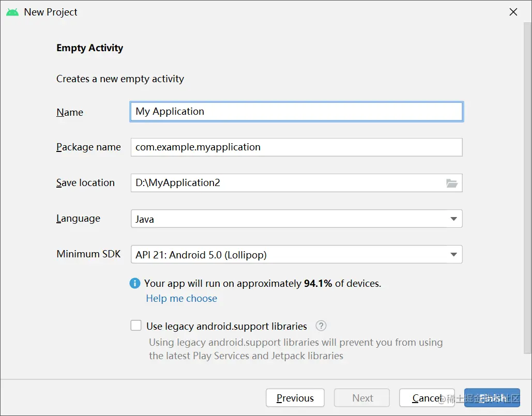The width and height of the screenshot is (532, 416).
Task: Click the Package name input field
Action: click(x=297, y=147)
